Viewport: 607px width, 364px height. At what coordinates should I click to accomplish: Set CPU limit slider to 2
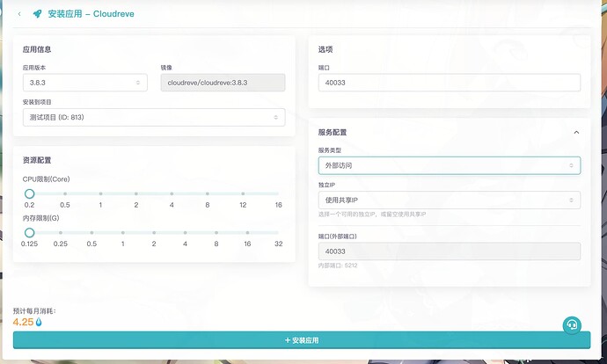[x=136, y=193]
